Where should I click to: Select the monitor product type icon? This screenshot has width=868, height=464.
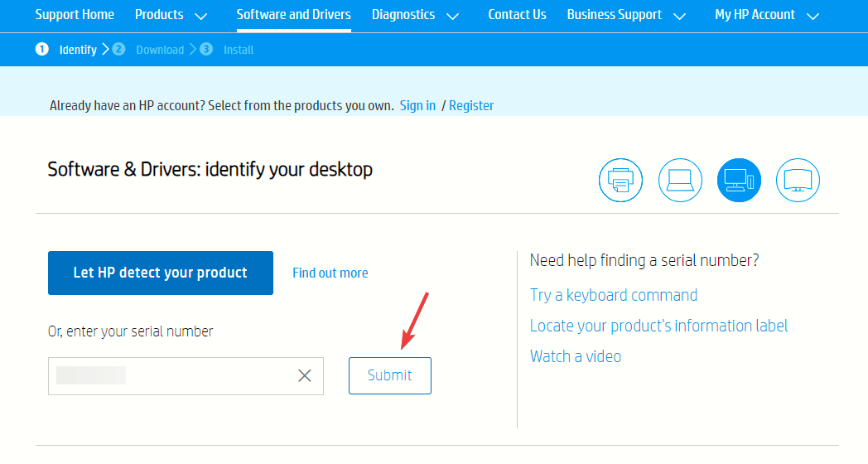(798, 181)
